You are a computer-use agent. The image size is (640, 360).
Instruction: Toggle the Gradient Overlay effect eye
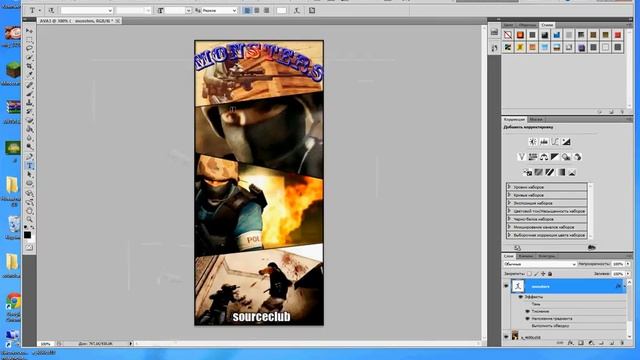point(527,318)
